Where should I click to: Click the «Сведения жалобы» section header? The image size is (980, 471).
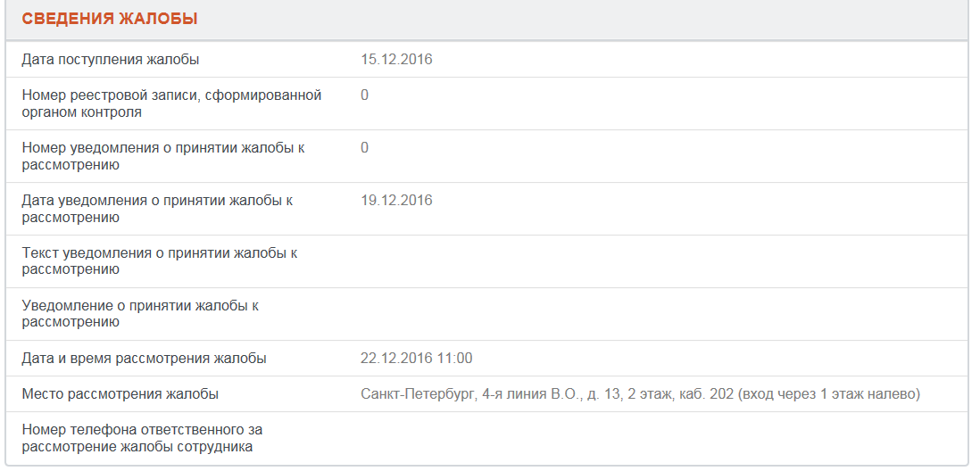pos(110,19)
